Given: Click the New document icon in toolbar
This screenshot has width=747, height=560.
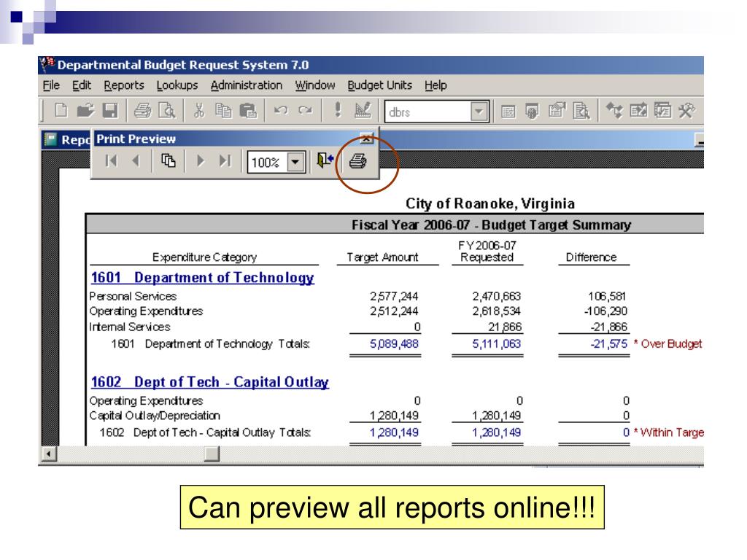Looking at the screenshot, I should pyautogui.click(x=61, y=111).
